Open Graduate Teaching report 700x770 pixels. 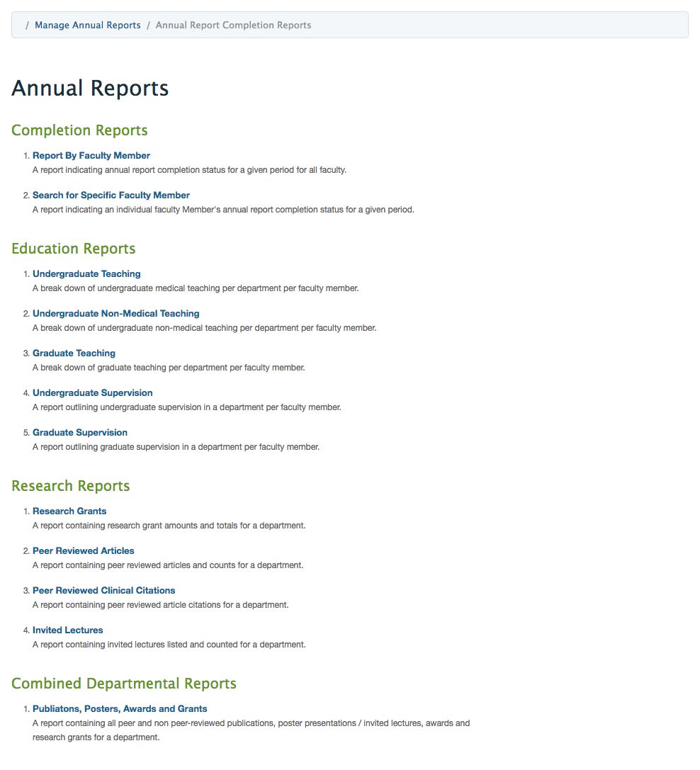pos(74,353)
